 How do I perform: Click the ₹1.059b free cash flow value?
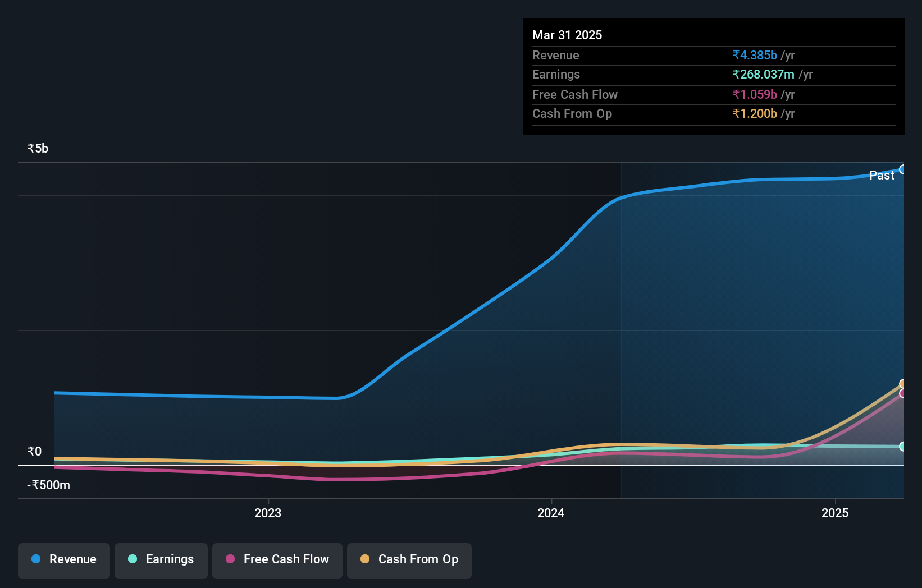755,94
